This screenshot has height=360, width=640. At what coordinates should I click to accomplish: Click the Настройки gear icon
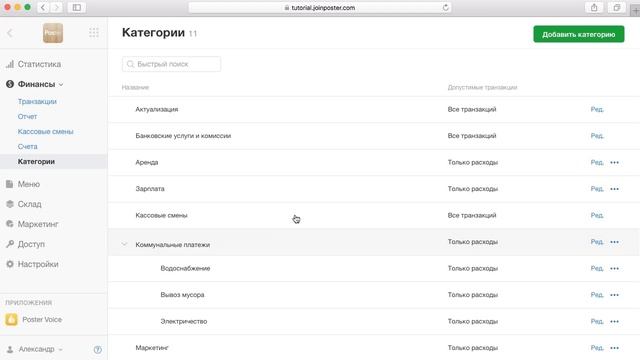pos(10,264)
